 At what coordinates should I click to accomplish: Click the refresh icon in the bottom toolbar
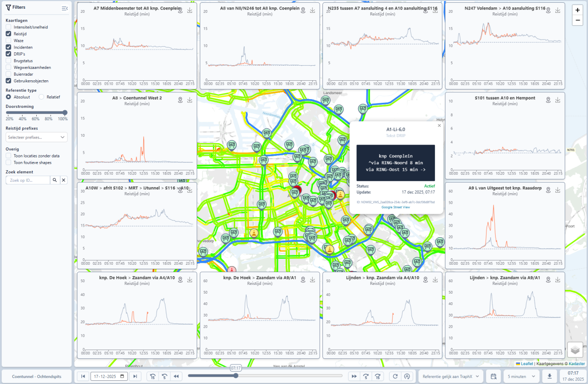pos(395,376)
